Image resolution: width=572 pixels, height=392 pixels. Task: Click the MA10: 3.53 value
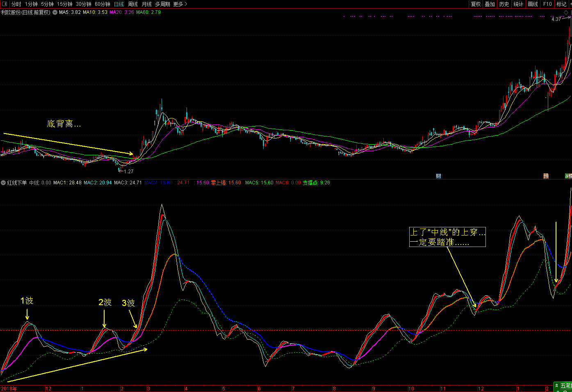[x=95, y=12]
